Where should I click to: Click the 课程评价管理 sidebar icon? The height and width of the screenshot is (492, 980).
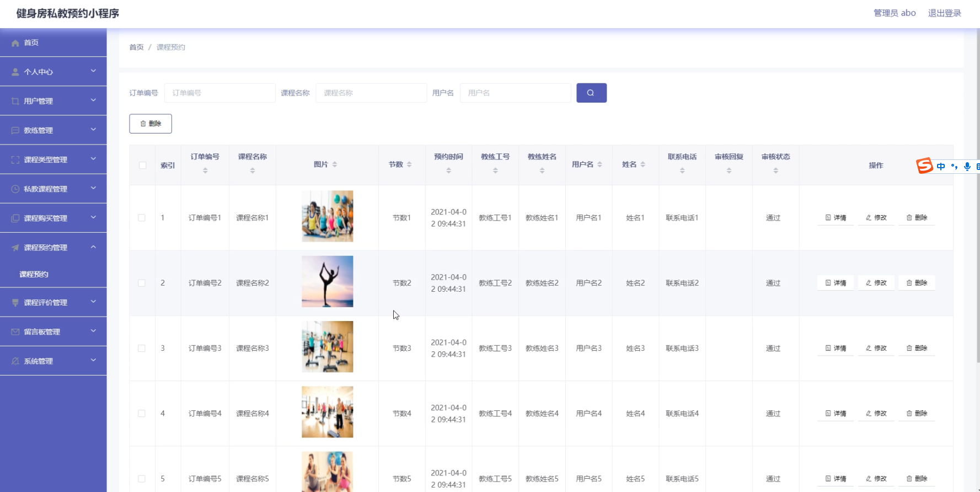pyautogui.click(x=15, y=303)
